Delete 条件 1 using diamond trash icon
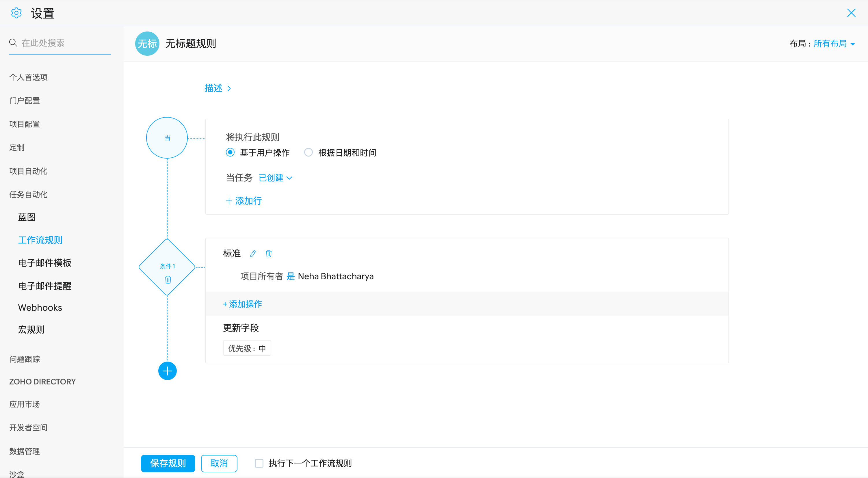This screenshot has width=868, height=478. point(168,280)
